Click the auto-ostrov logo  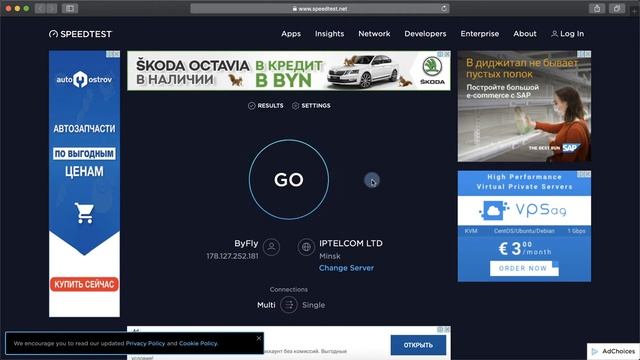pyautogui.click(x=84, y=79)
